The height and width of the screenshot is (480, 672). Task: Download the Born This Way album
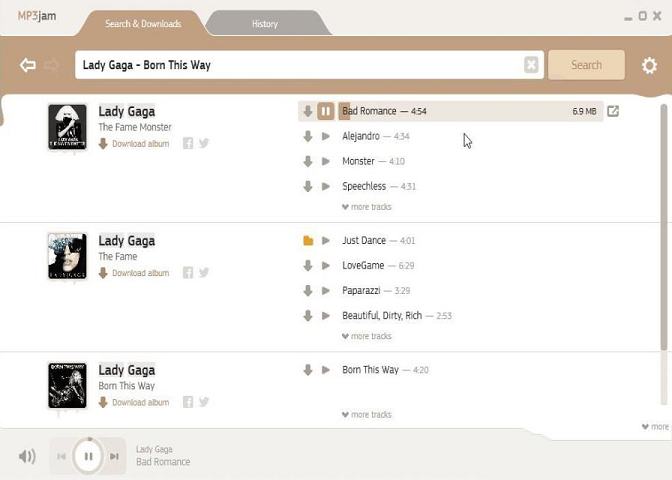[x=134, y=402]
